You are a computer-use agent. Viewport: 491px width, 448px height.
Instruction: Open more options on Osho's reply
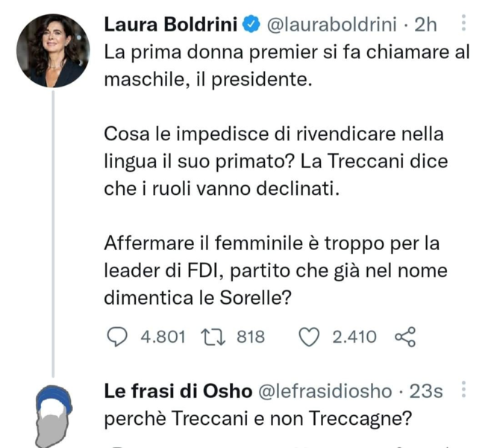coord(465,390)
